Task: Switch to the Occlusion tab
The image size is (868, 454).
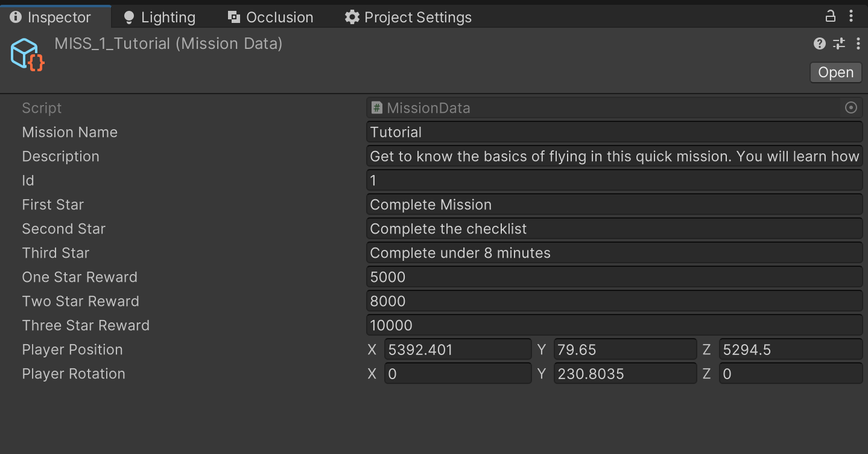Action: point(271,18)
